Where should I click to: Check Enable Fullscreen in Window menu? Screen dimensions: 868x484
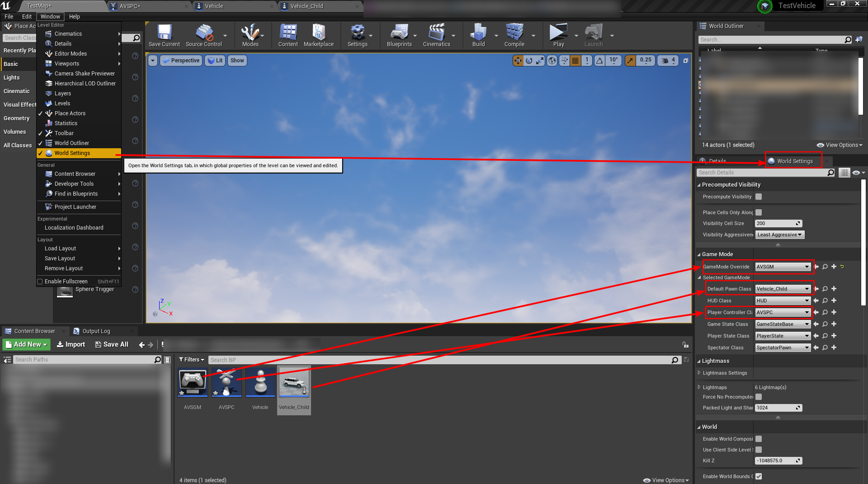(x=40, y=282)
